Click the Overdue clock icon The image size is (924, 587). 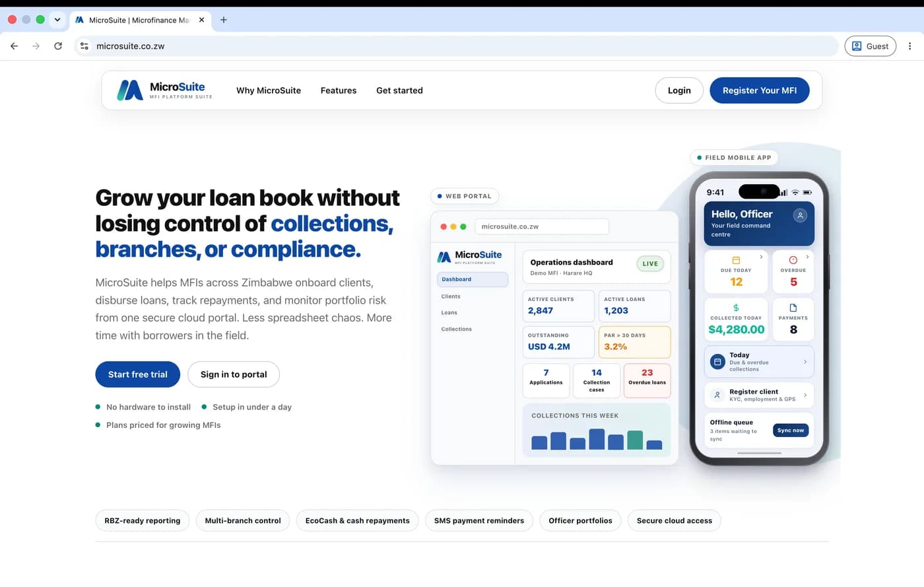pos(793,260)
